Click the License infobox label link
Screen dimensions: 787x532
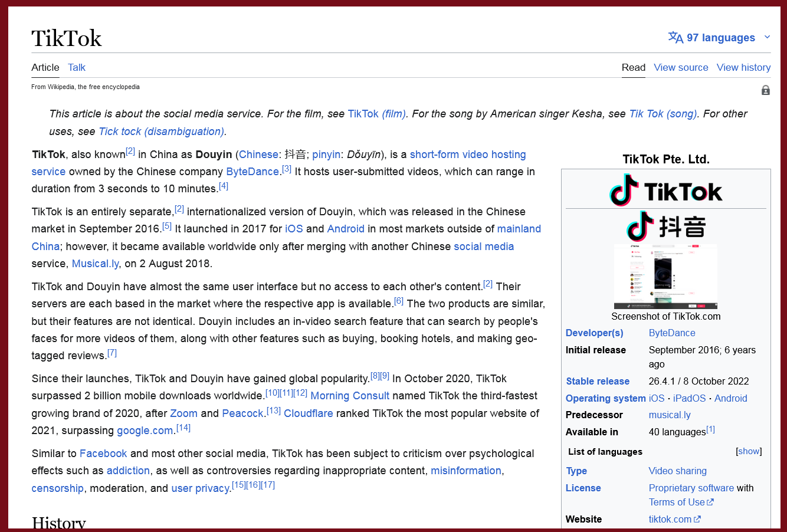pos(583,488)
